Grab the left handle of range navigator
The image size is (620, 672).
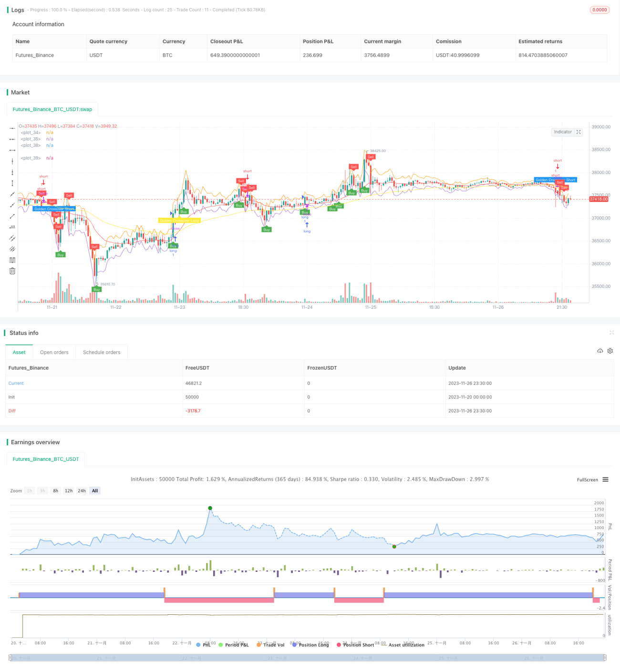click(x=10, y=658)
